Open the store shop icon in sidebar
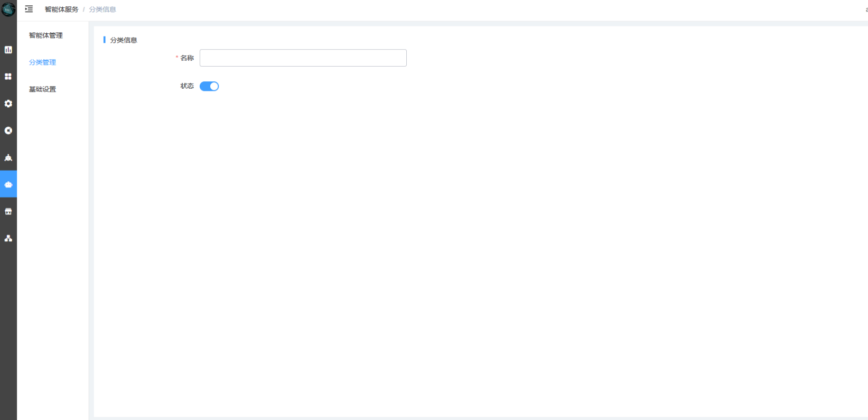 (x=8, y=211)
